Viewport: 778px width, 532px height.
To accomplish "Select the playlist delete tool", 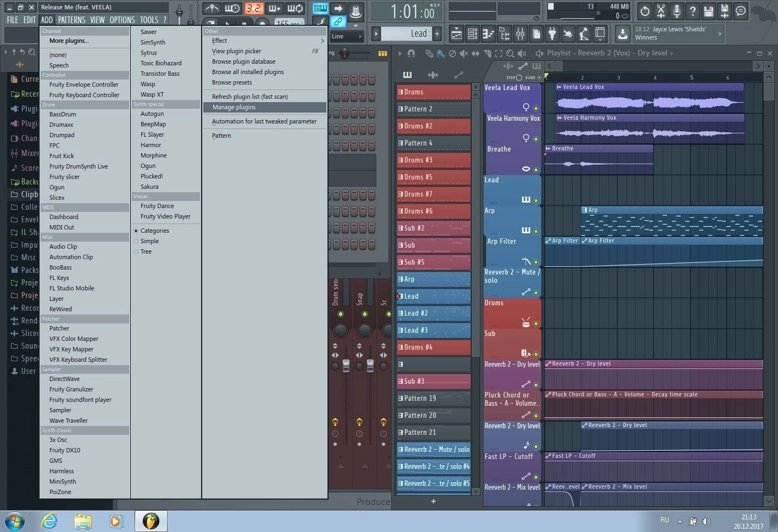I will click(452, 53).
